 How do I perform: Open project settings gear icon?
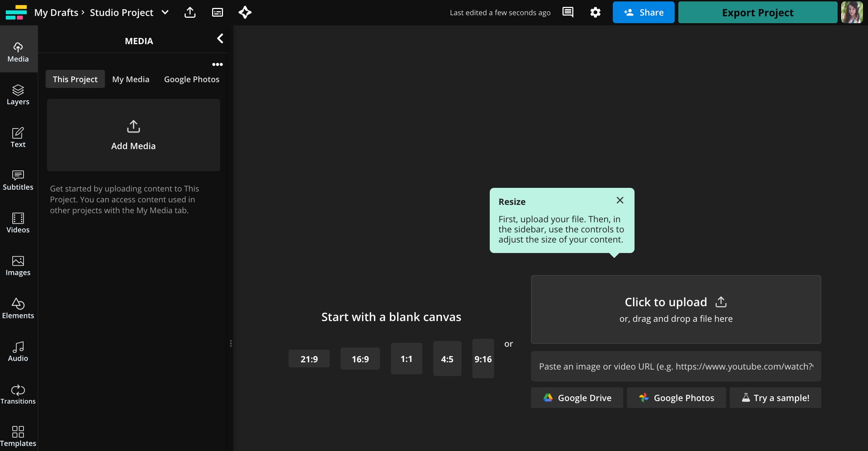(595, 13)
